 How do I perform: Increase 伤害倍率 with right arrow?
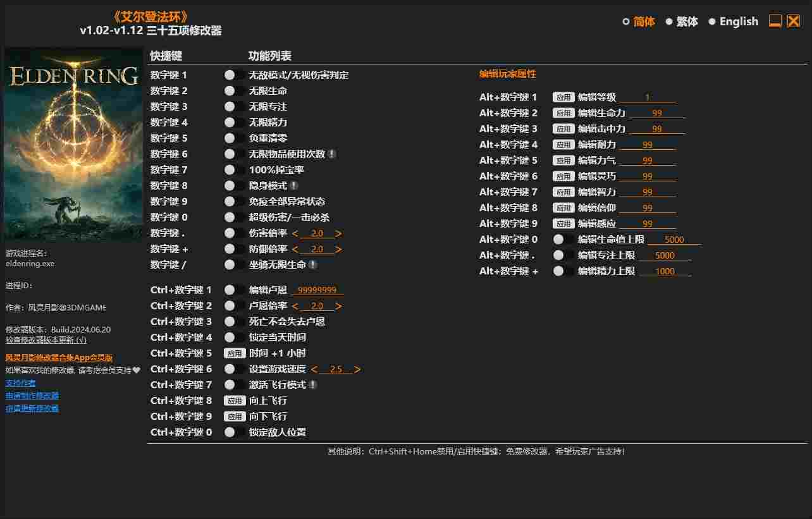click(x=339, y=233)
